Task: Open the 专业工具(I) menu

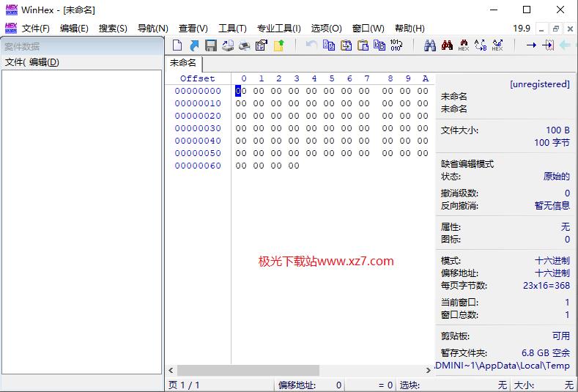Action: click(278, 29)
